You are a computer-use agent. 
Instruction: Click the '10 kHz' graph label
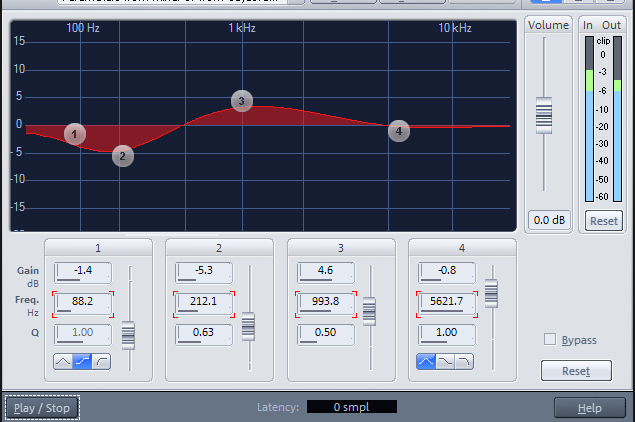pyautogui.click(x=455, y=28)
